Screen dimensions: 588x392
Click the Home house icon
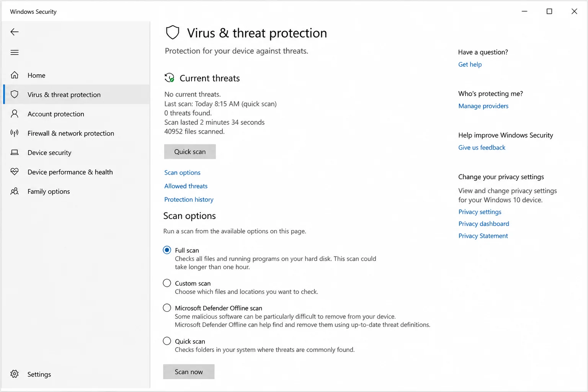pyautogui.click(x=15, y=75)
